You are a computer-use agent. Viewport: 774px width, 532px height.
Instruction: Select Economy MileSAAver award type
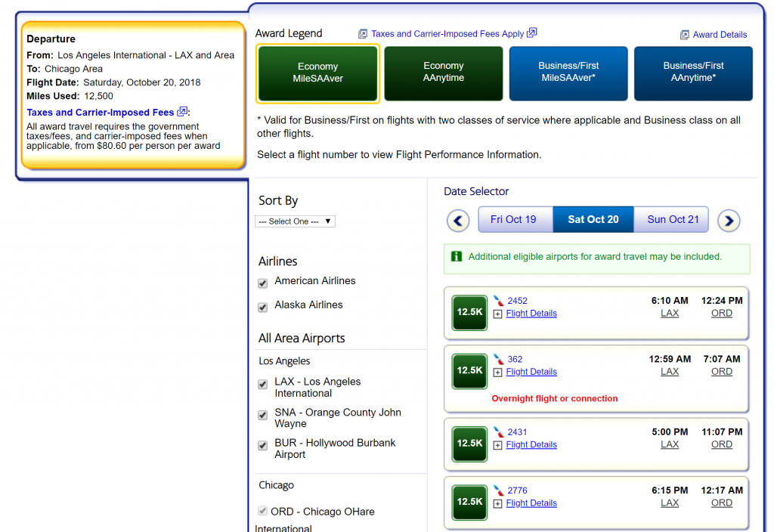coord(317,73)
